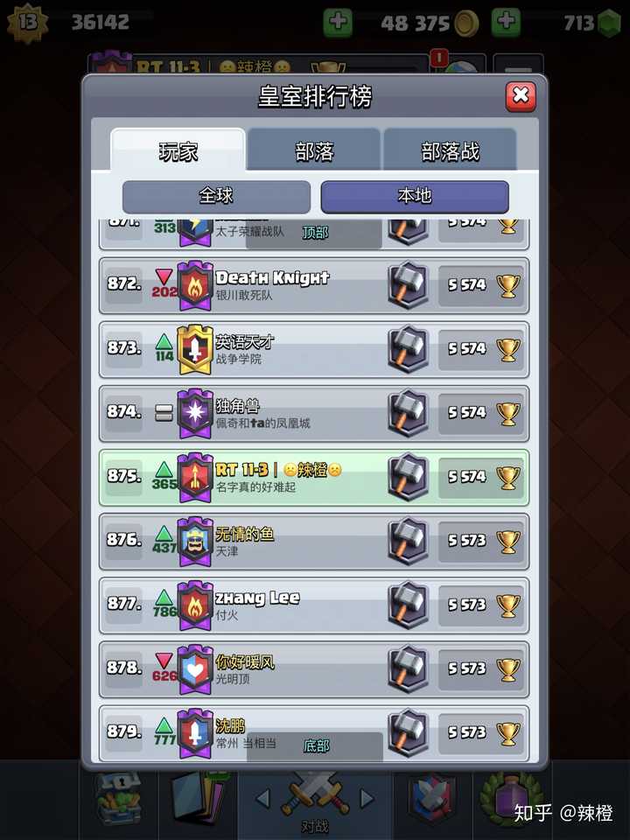Tap the green plus next to gold coins
The image size is (630, 840).
point(338,22)
